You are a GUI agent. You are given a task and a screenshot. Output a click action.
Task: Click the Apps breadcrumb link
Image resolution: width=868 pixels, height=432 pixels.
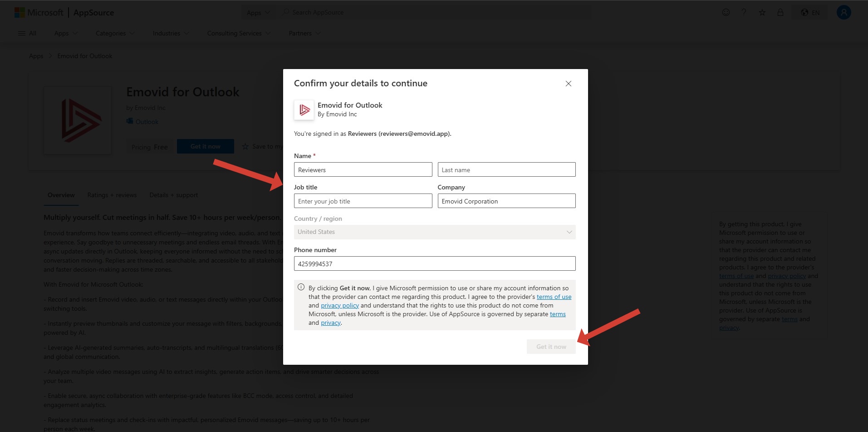(x=36, y=55)
